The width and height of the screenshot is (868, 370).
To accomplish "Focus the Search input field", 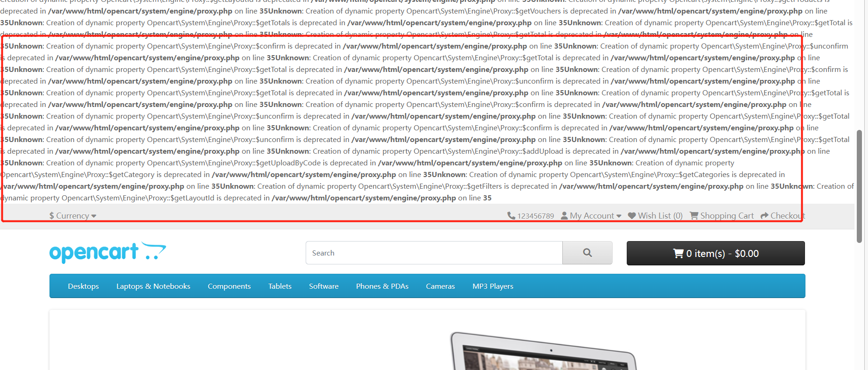I will click(434, 253).
